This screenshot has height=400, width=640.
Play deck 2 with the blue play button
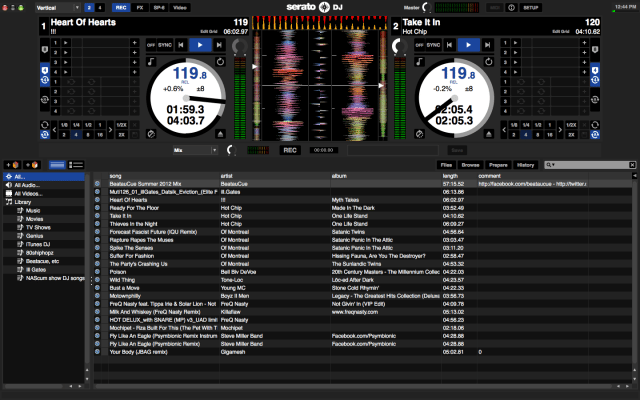point(468,45)
